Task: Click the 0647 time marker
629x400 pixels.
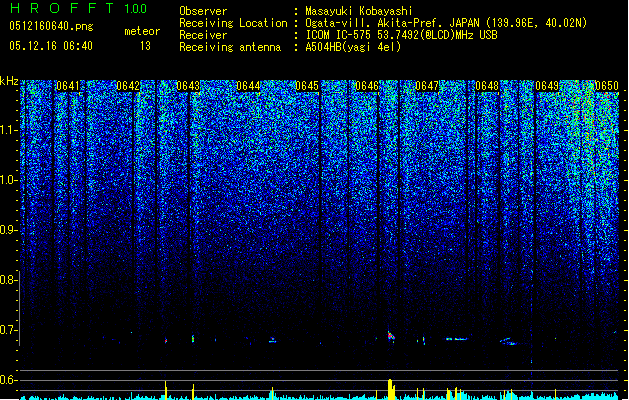Action: coord(427,86)
